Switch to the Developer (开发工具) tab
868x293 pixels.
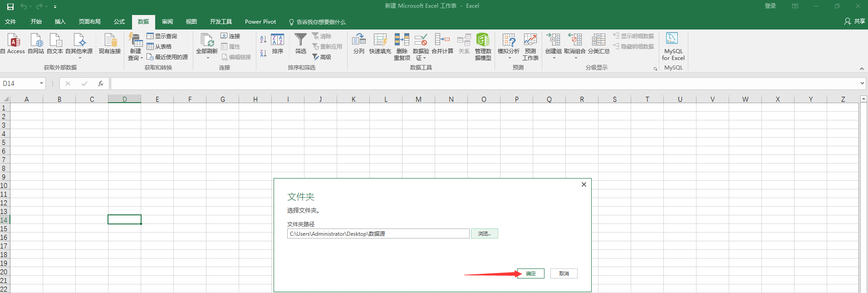click(x=221, y=22)
